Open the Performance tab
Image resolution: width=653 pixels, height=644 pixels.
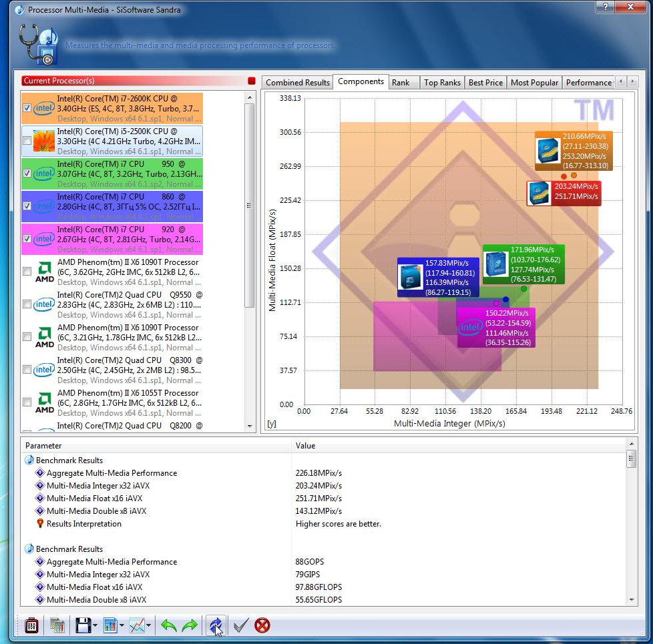(x=589, y=83)
